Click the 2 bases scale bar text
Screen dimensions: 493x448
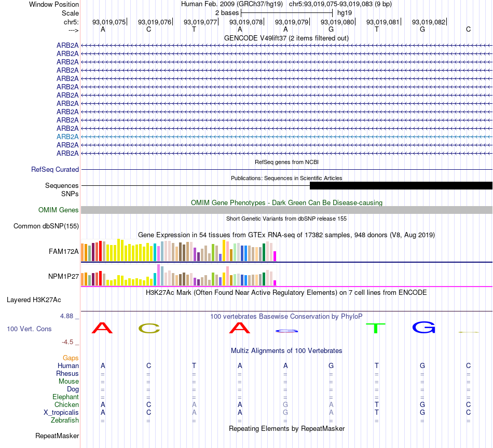pos(227,13)
